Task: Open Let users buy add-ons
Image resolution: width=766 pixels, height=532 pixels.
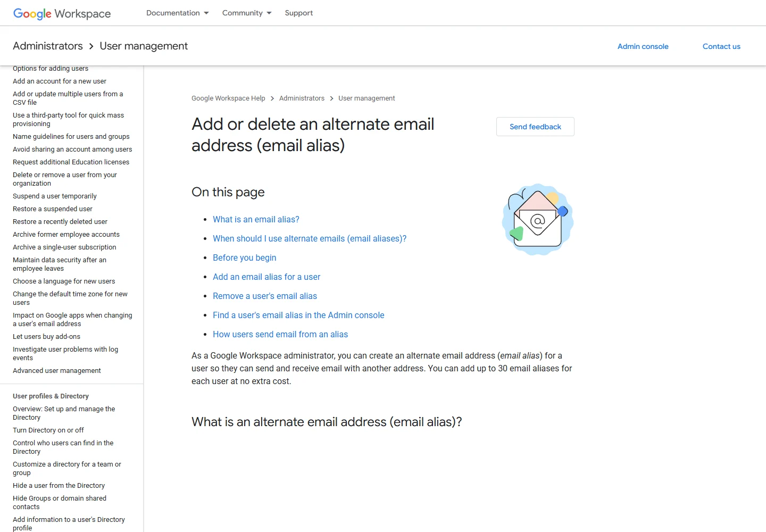Action: click(47, 337)
